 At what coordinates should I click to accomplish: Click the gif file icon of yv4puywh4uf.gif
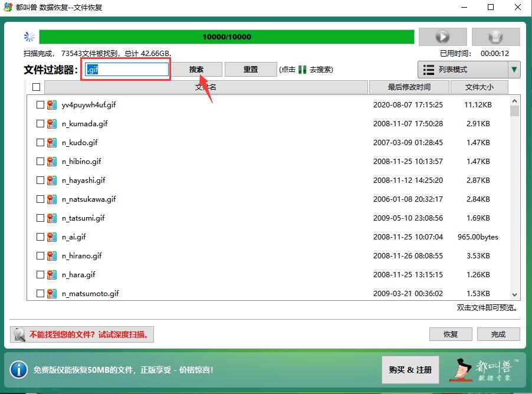(52, 104)
